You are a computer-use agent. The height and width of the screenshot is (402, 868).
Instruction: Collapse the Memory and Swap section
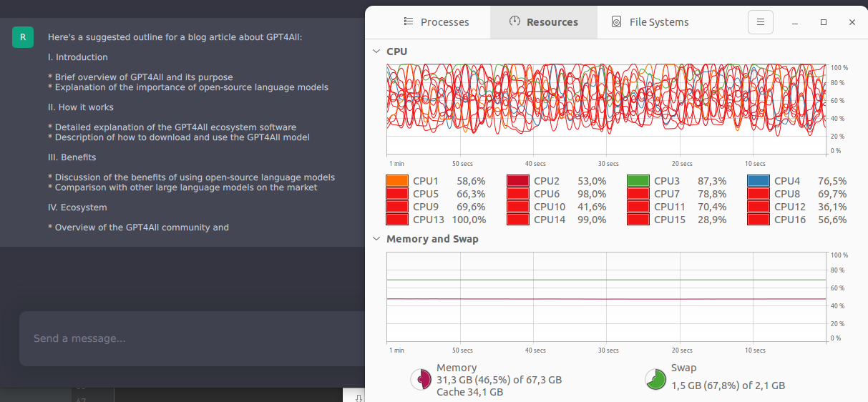(377, 239)
